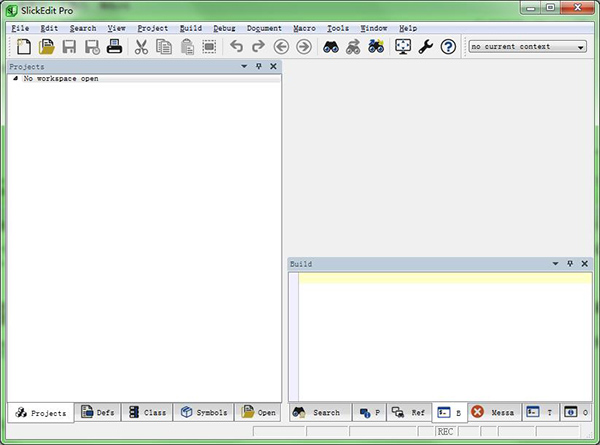Close the Projects panel
Viewport: 600px width, 445px height.
coord(273,66)
